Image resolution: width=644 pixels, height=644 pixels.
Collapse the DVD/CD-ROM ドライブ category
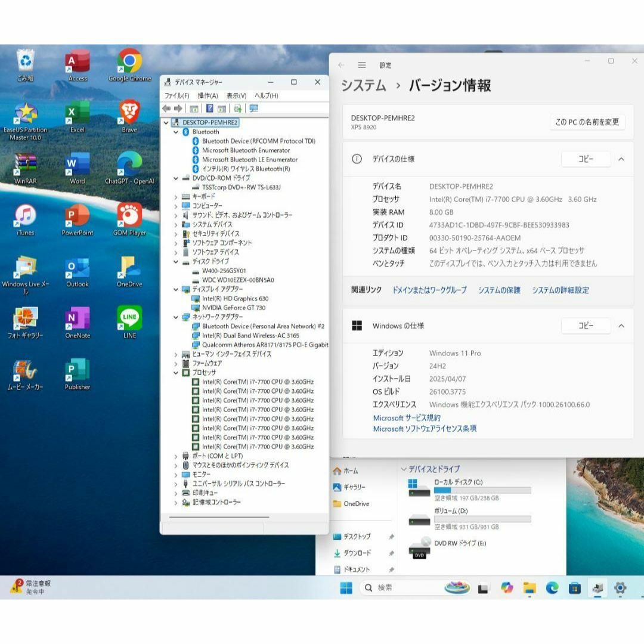(x=176, y=178)
